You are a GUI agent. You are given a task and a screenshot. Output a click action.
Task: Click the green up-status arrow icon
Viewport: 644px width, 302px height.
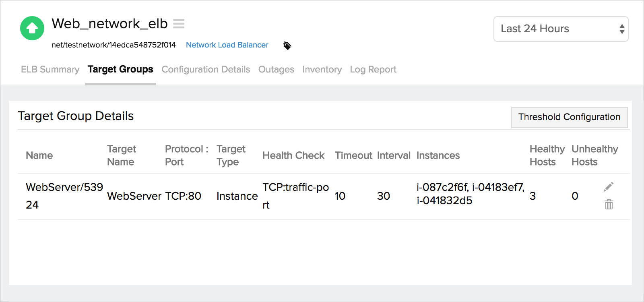[32, 28]
